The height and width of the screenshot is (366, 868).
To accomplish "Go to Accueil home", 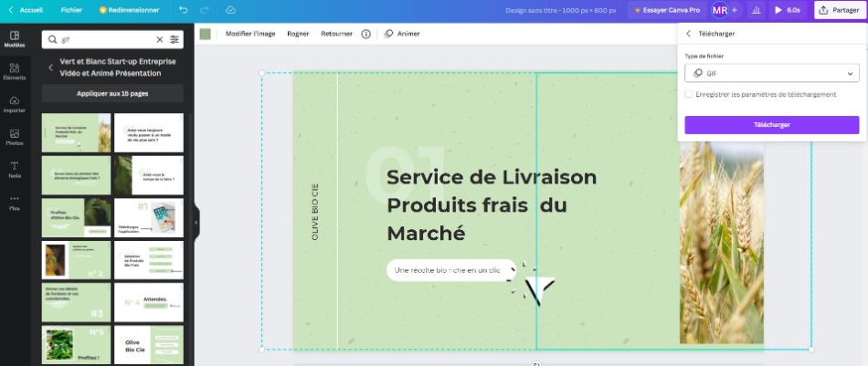I will [32, 10].
